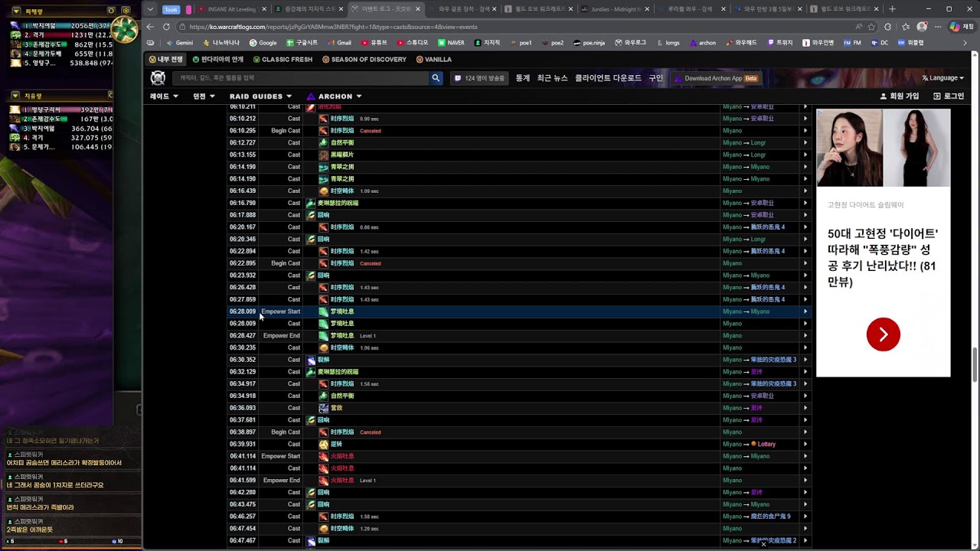Click the orange icon in 06:16.439 row
This screenshot has width=980, height=551.
[323, 191]
